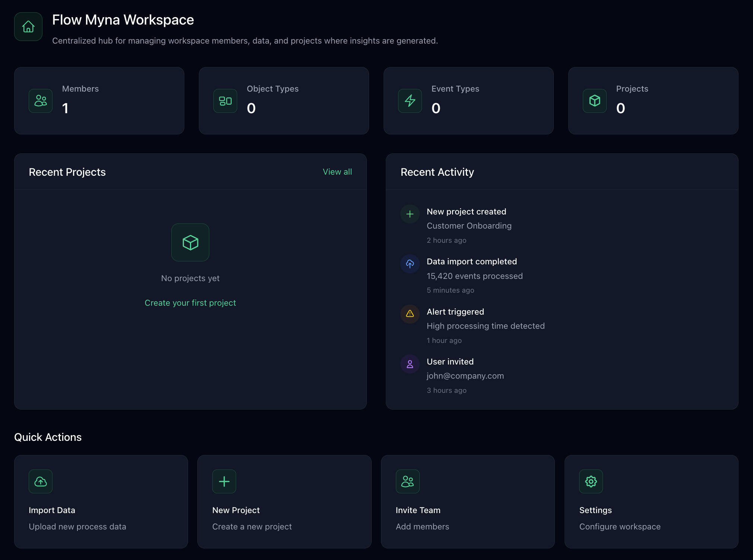Image resolution: width=753 pixels, height=560 pixels.
Task: Select the Members icon in stats card
Action: coord(40,101)
